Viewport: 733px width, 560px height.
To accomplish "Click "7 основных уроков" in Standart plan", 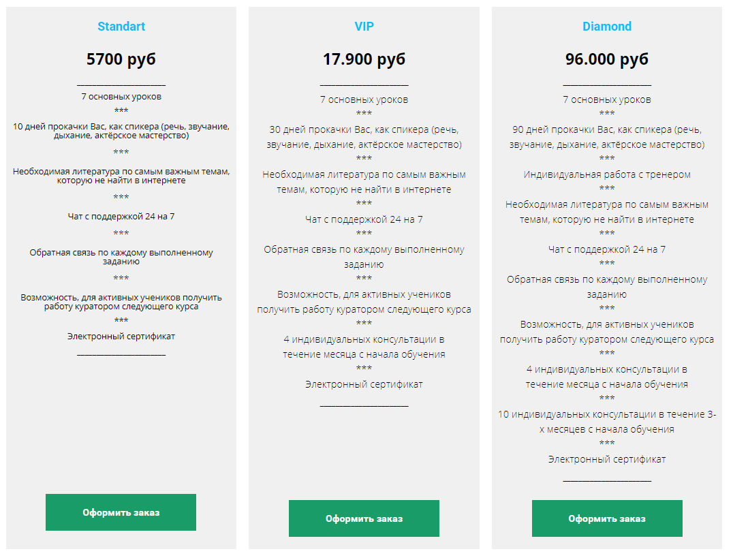I will [121, 96].
